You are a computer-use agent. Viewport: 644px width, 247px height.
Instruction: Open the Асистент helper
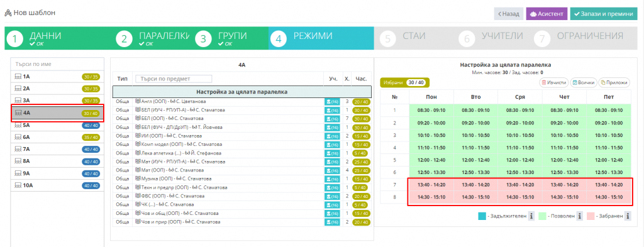tap(547, 14)
